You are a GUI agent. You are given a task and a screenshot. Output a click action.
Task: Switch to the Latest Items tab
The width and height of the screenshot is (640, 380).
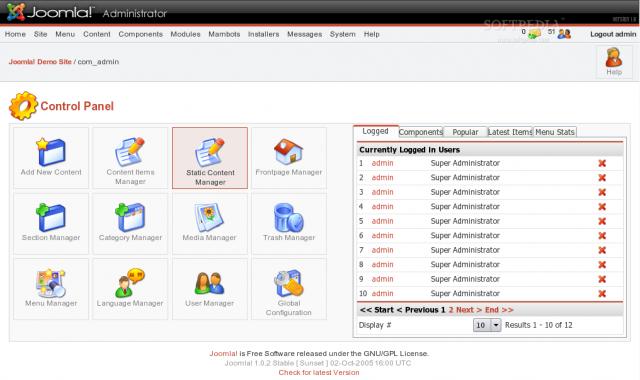coord(510,132)
